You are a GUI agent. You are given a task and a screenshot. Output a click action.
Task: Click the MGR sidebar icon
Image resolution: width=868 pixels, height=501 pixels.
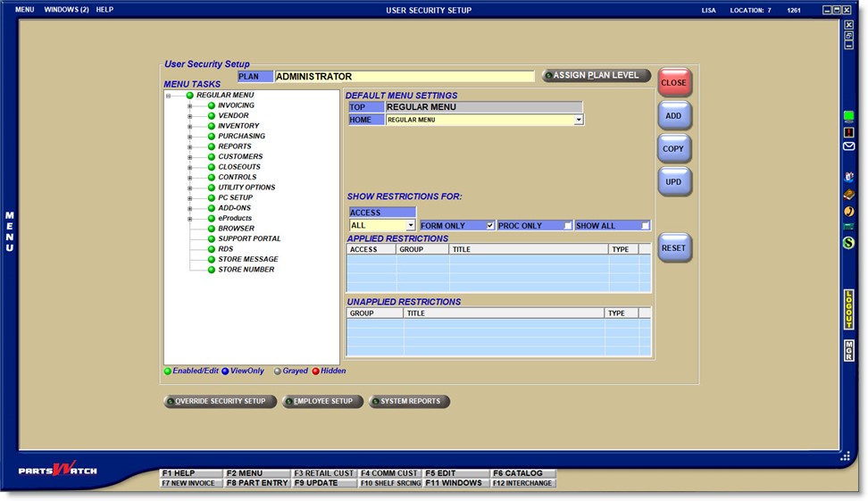[848, 350]
